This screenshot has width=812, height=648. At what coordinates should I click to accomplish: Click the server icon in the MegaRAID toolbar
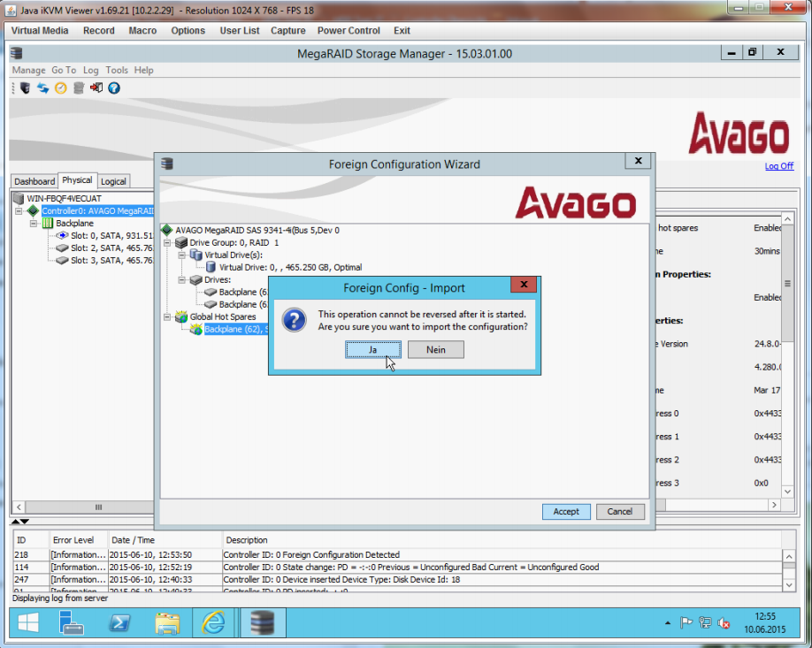(x=25, y=88)
